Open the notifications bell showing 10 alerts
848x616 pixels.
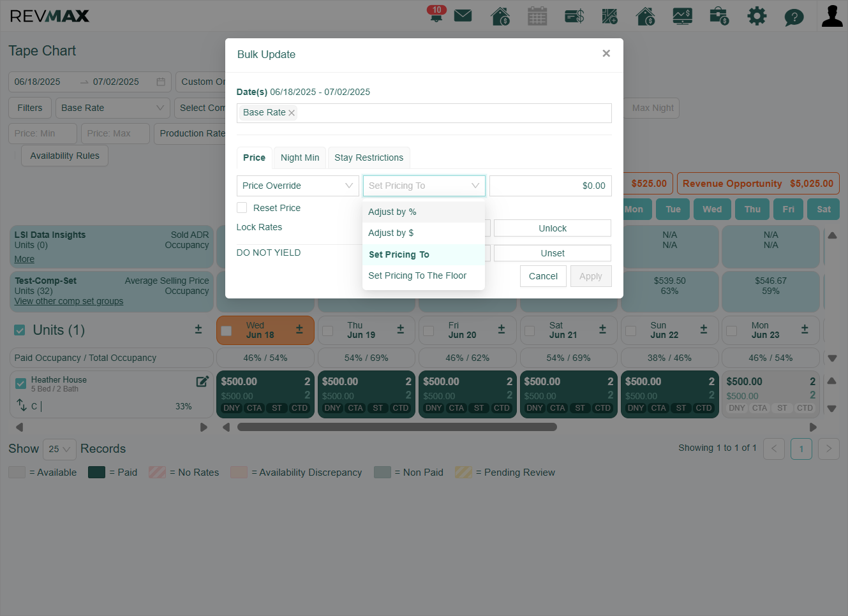click(436, 14)
